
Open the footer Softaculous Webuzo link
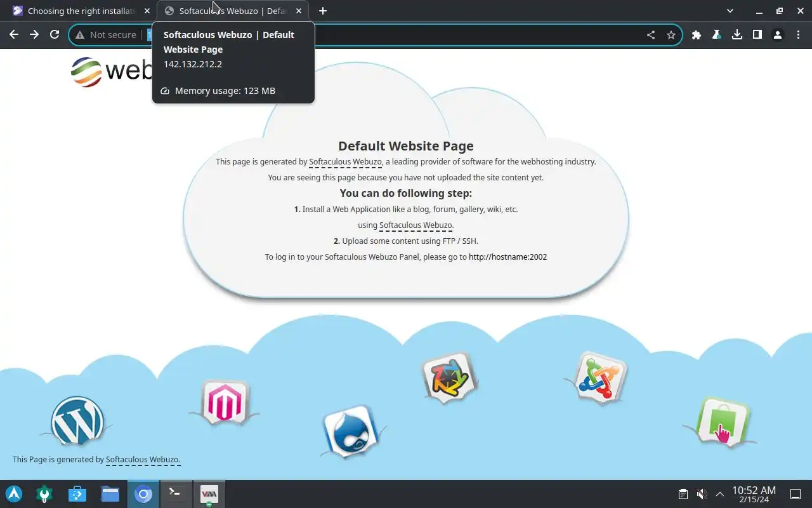[142, 460]
